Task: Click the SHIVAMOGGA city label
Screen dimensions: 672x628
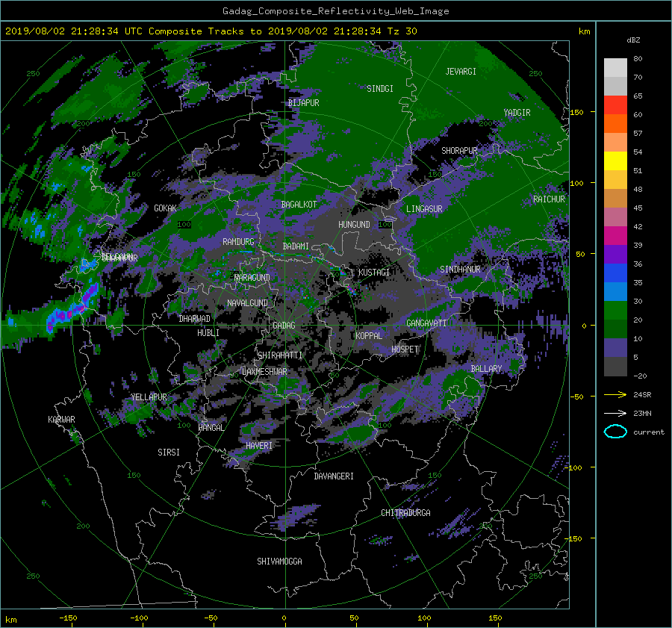Action: (279, 562)
